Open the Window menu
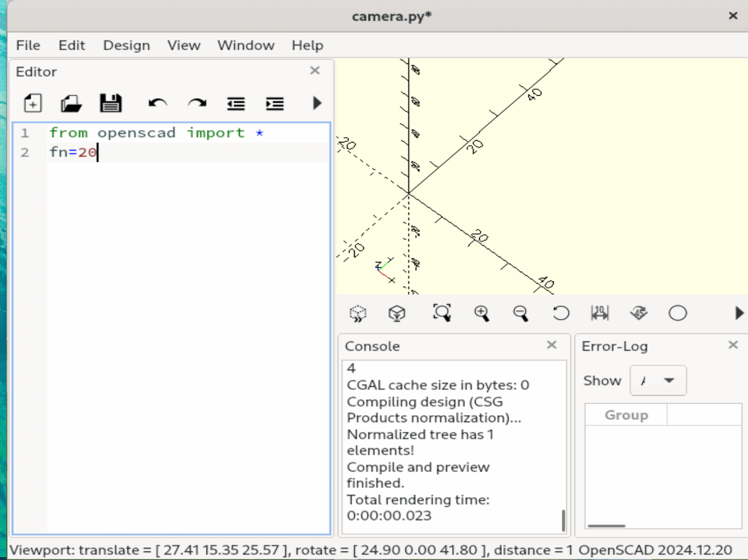 [246, 45]
